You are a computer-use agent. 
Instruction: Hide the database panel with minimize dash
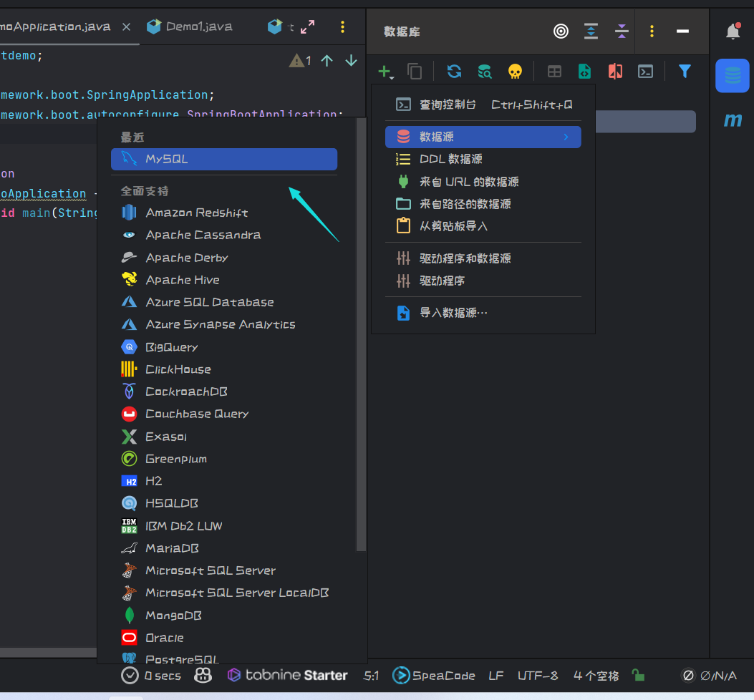tap(682, 31)
